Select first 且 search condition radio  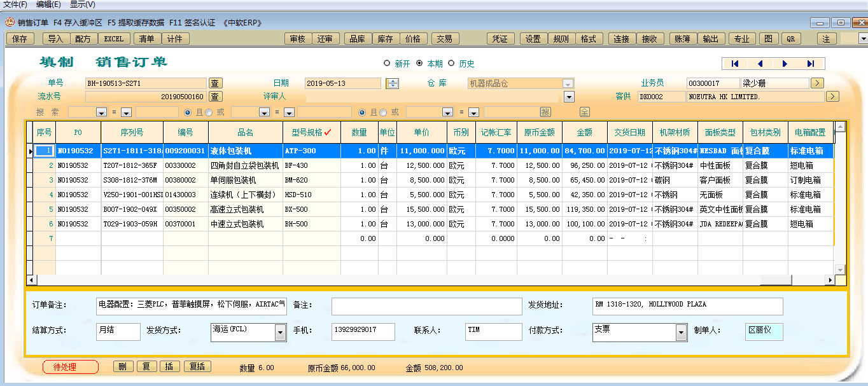coord(188,112)
